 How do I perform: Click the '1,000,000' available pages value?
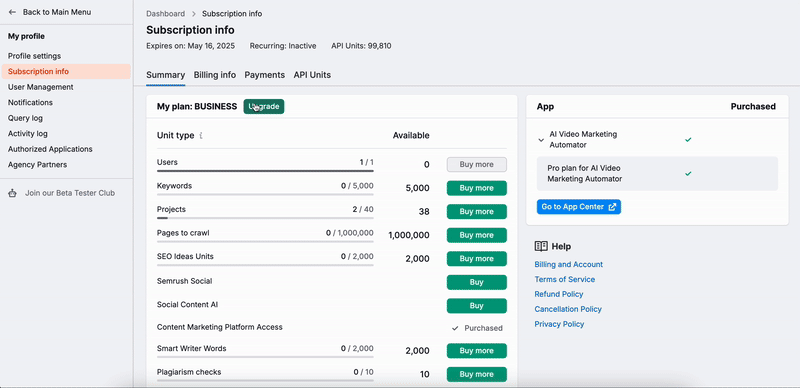(x=409, y=235)
